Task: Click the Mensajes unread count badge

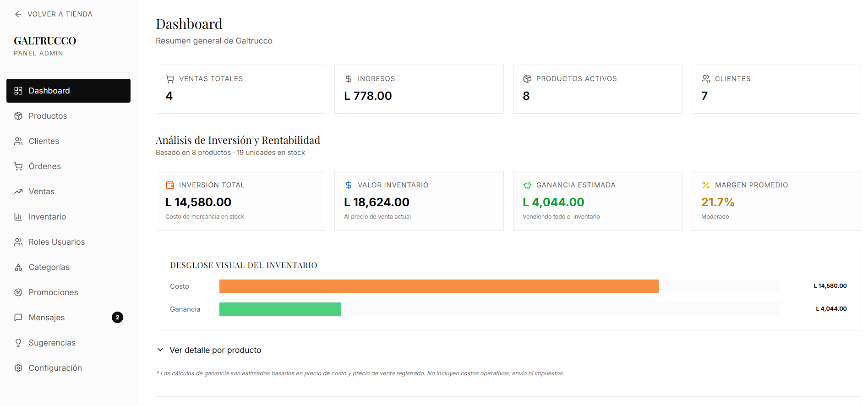Action: tap(117, 318)
